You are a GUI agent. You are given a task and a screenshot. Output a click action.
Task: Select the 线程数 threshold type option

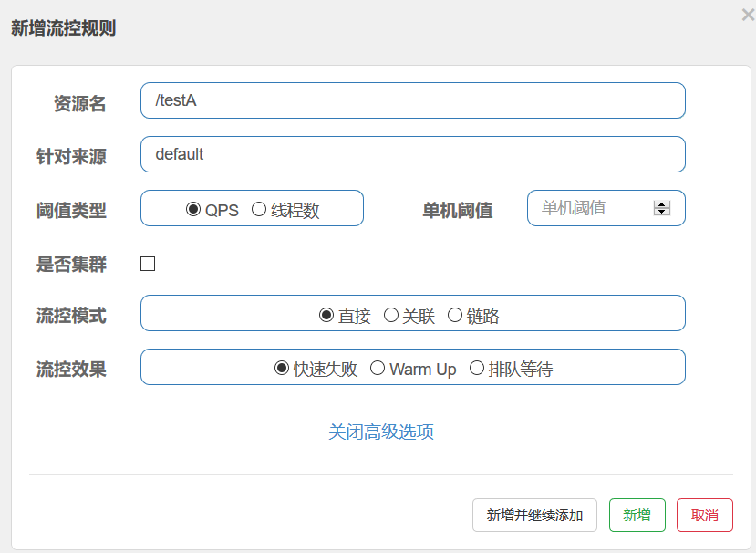tap(259, 208)
